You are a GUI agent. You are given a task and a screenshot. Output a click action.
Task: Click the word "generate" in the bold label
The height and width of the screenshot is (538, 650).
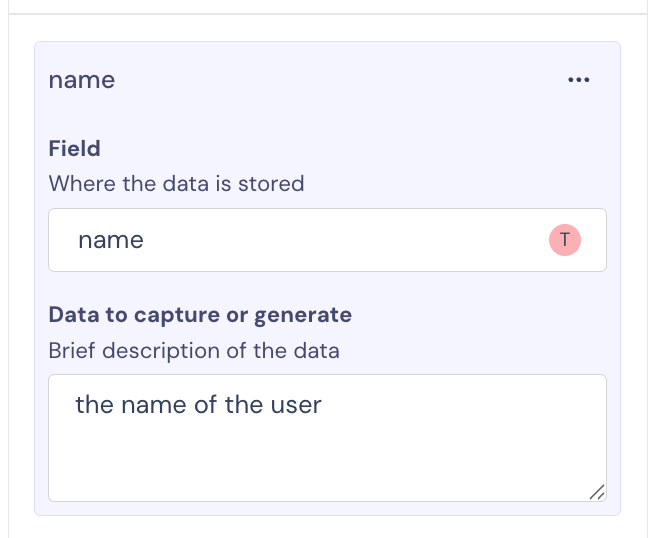303,315
